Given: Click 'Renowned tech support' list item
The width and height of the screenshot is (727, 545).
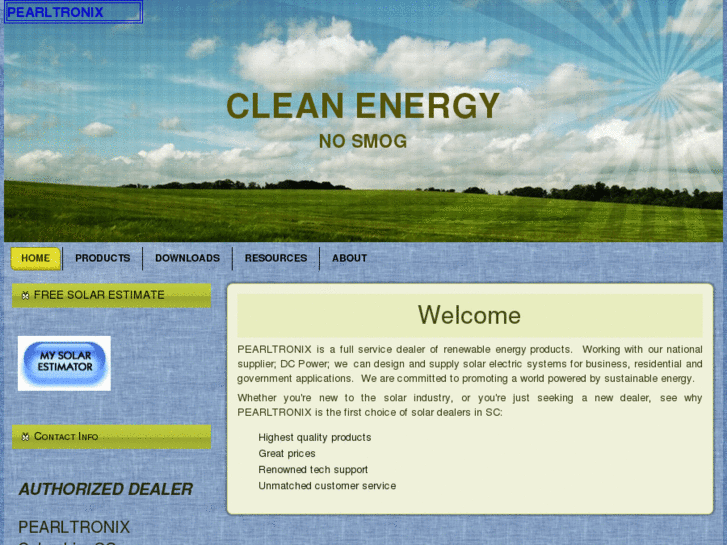Looking at the screenshot, I should [x=313, y=469].
